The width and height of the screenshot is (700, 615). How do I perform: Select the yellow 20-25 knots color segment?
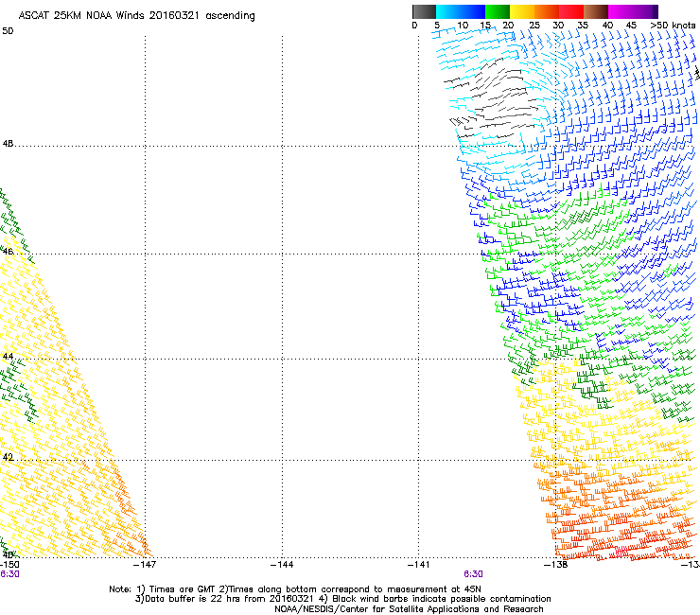tap(522, 11)
